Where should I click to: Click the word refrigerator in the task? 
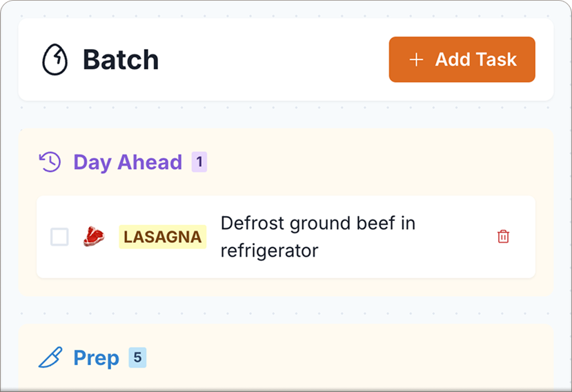pos(269,250)
